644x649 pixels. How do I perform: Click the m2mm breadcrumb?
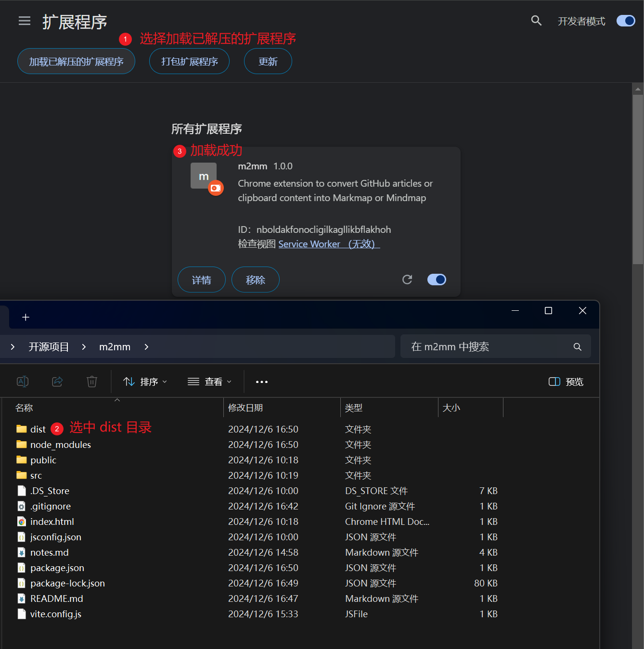pos(115,347)
